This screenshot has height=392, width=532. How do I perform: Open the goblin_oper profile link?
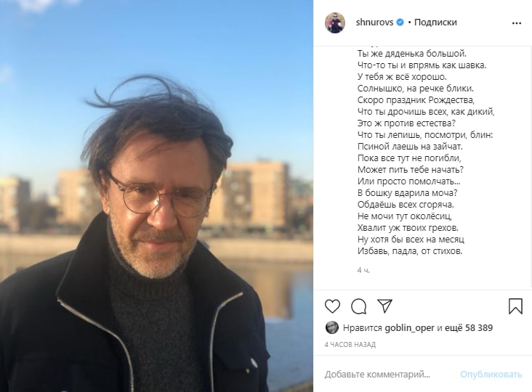pos(409,328)
